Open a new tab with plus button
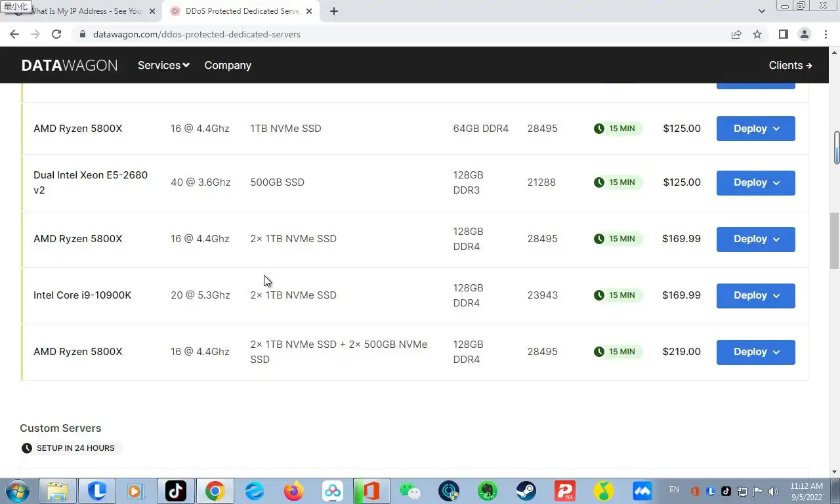This screenshot has height=504, width=840. (334, 11)
